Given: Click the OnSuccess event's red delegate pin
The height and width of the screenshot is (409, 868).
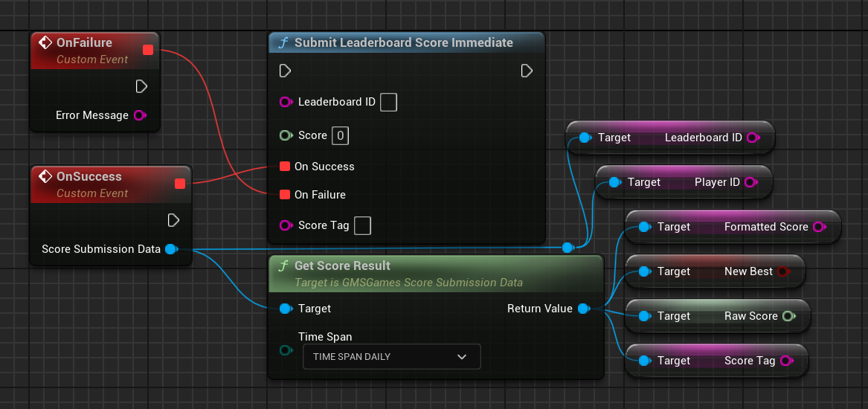Looking at the screenshot, I should coord(179,184).
